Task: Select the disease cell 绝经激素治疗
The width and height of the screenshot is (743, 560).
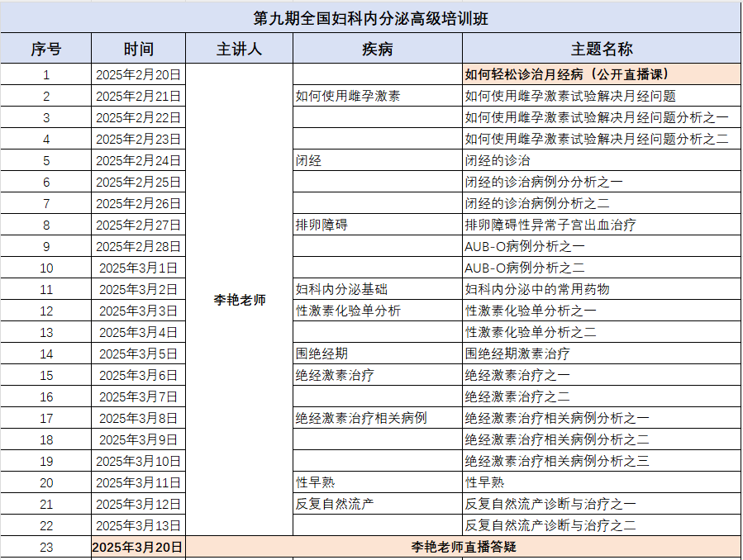Action: (378, 375)
